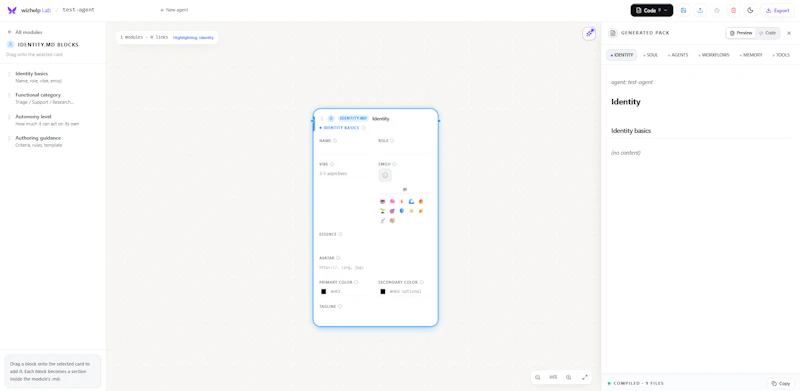Click the NAME input field

[345, 150]
